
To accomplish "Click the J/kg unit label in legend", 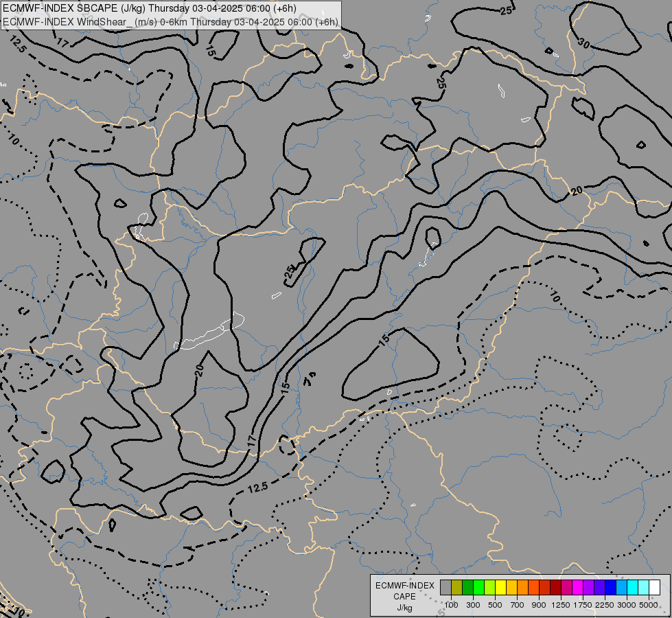I will coord(404,608).
